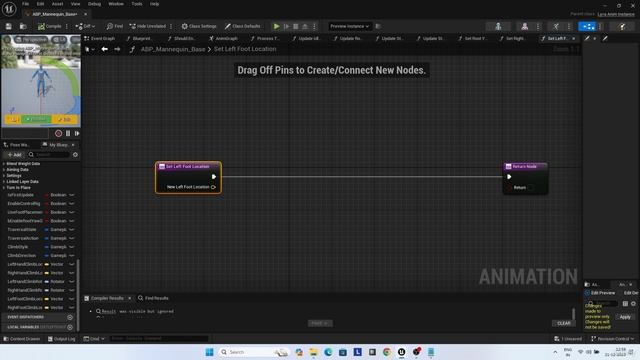The height and width of the screenshot is (360, 640).
Task: Close the Set Left Foot Location graph tab
Action: click(x=574, y=38)
